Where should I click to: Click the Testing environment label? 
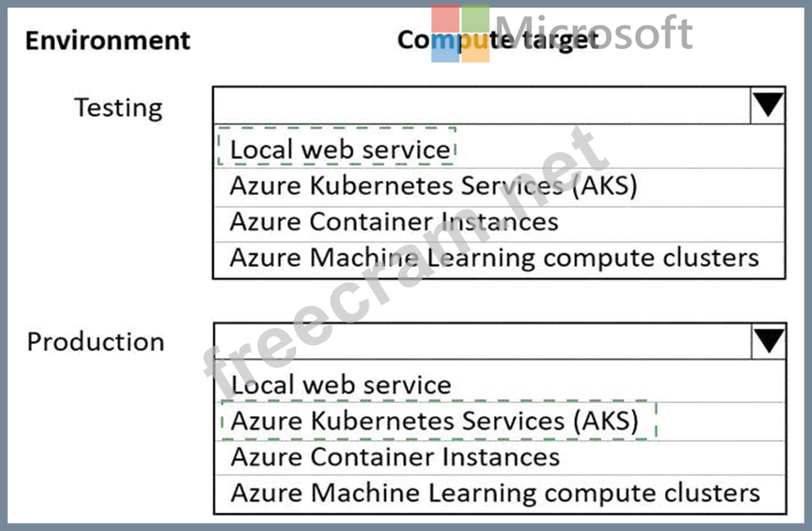118,108
